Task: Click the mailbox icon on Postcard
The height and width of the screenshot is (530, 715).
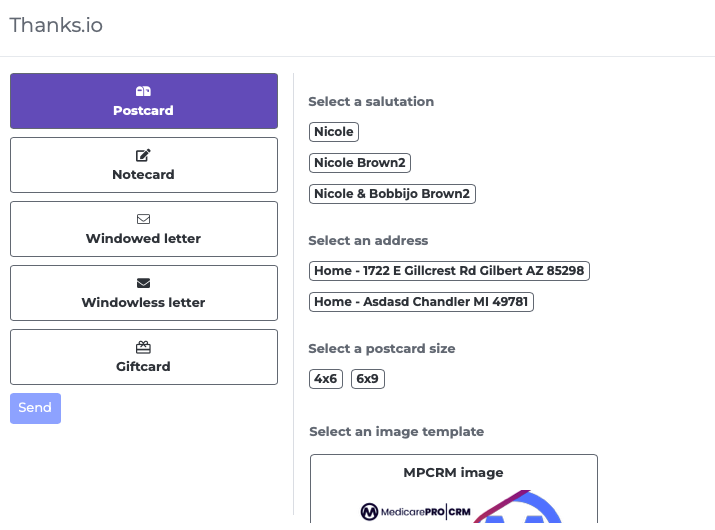Action: 143,91
